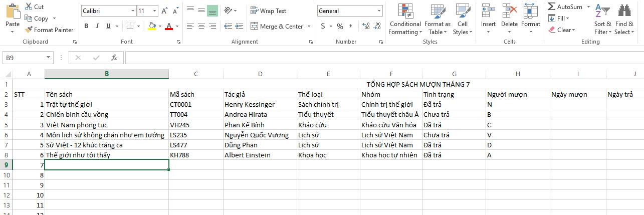Click the Increase Font Size icon
Image resolution: width=644 pixels, height=215 pixels.
[166, 11]
